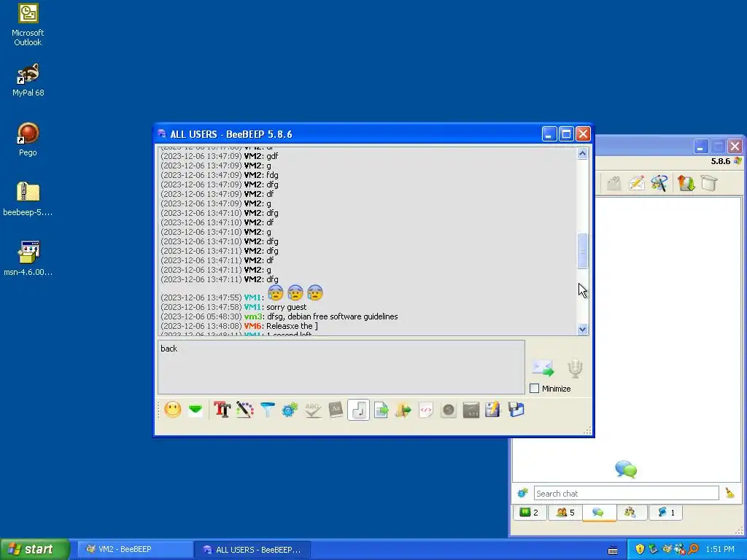This screenshot has height=560, width=747.
Task: Switch to the VM2 - BeeBEEP taskbar button
Action: click(x=133, y=549)
